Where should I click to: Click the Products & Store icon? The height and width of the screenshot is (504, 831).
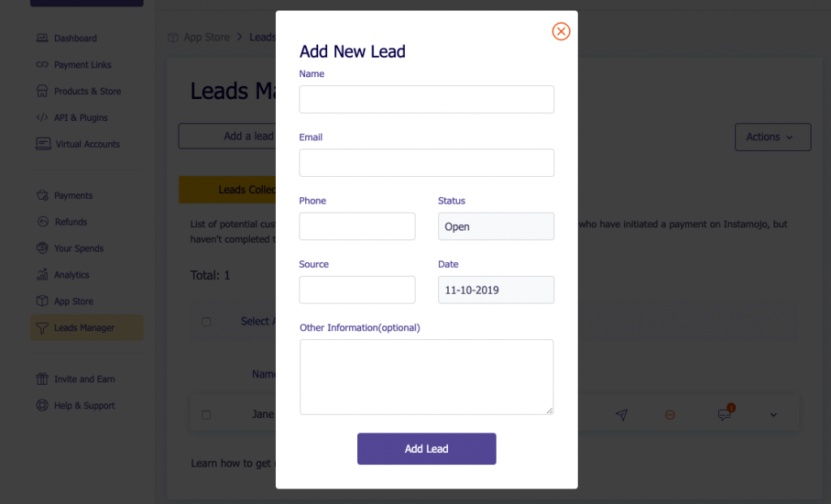(x=43, y=92)
